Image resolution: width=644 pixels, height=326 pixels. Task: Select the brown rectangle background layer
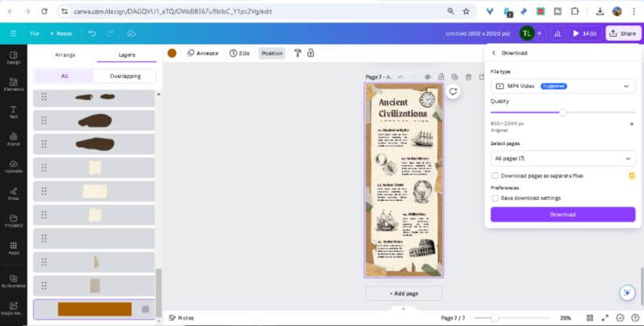94,309
